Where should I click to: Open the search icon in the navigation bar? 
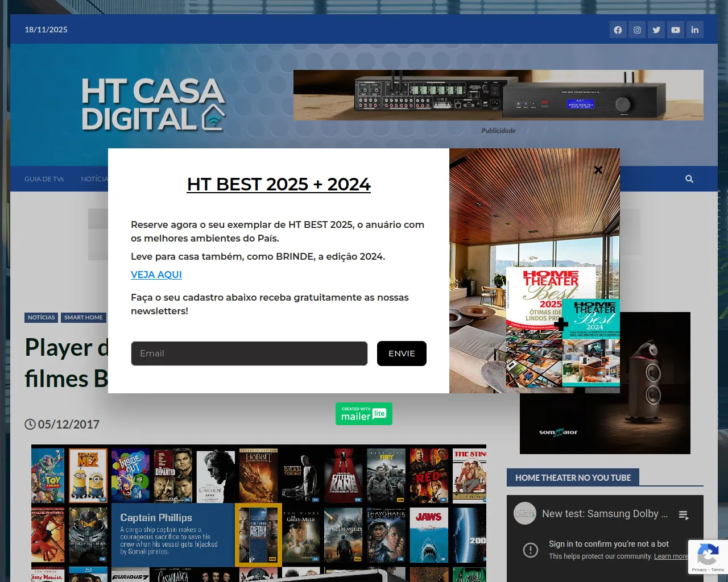(x=689, y=178)
